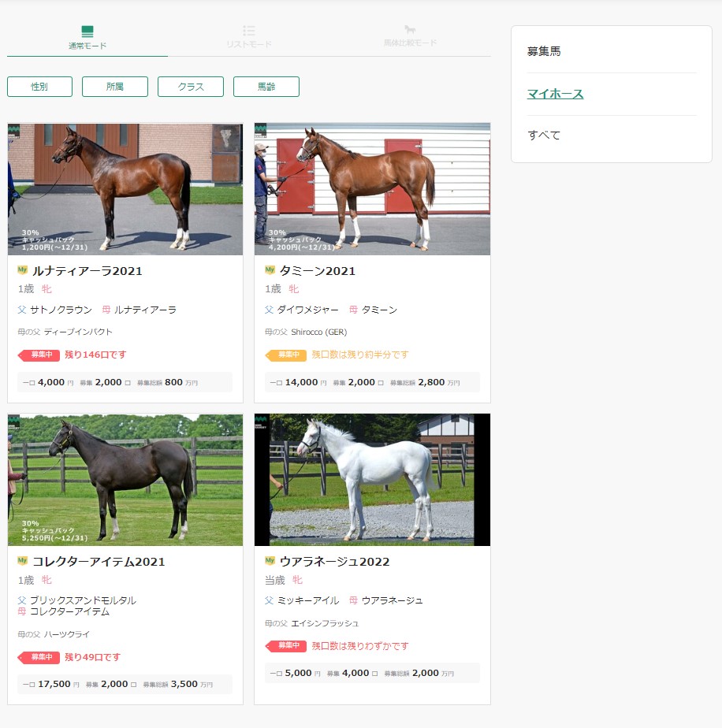The width and height of the screenshot is (722, 728).
Task: Click broodmare sire ハーツクライ
Action: tap(66, 634)
